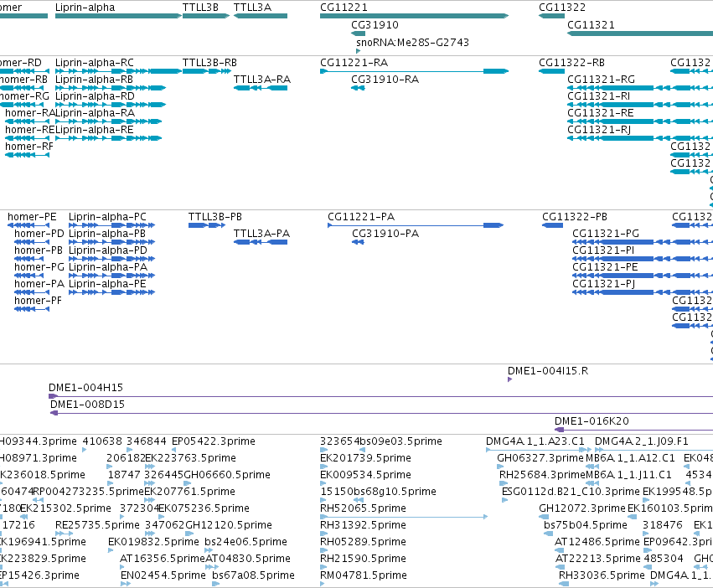The width and height of the screenshot is (713, 588).
Task: Click the TTLL3B gene label
Action: 200,8
